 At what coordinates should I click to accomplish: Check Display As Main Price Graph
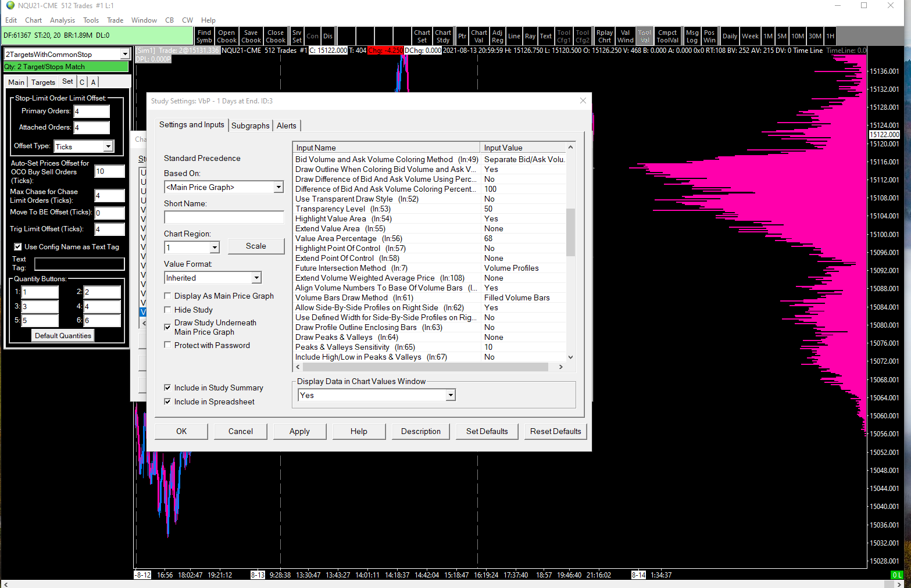pos(168,296)
